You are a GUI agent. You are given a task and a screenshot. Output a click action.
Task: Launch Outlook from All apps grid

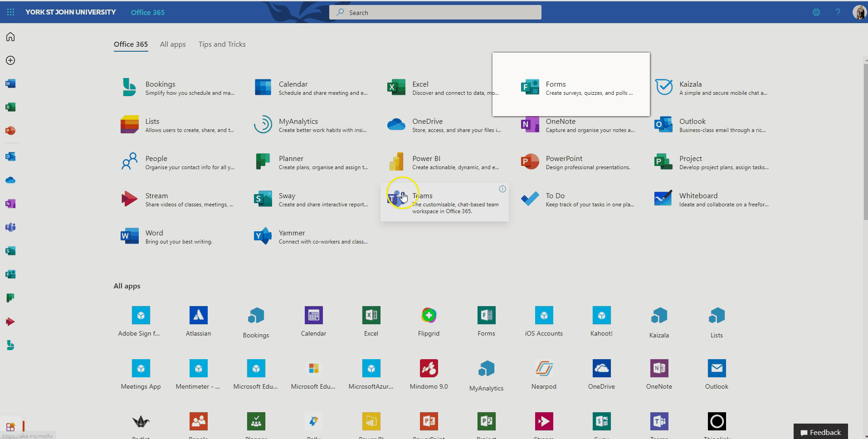pyautogui.click(x=717, y=374)
